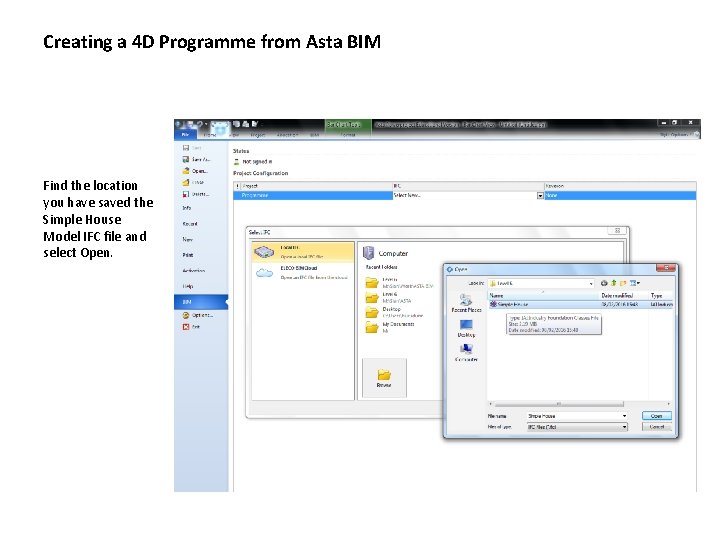Open the Info section
Screen dimensions: 720x540
point(186,208)
